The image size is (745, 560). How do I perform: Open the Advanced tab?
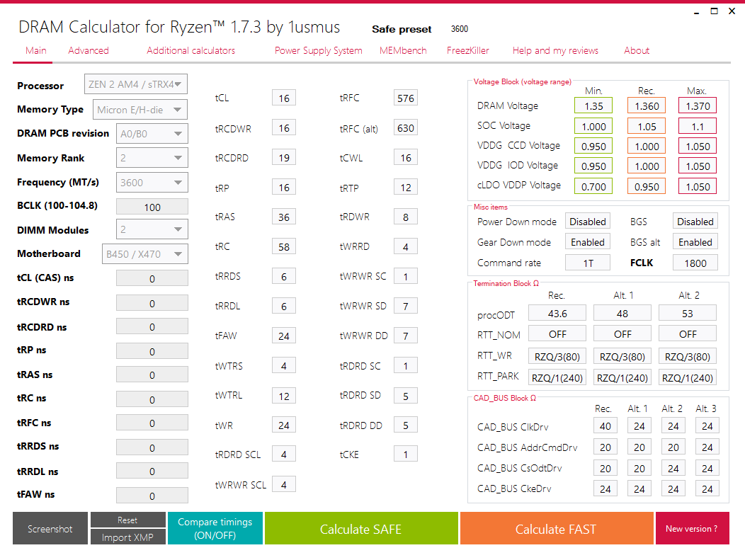pos(89,50)
